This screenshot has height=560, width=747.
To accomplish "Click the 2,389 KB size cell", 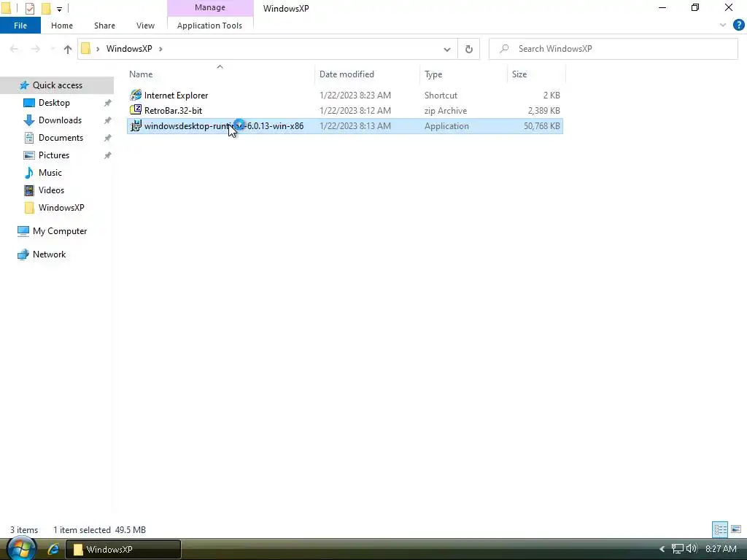I will pyautogui.click(x=543, y=111).
